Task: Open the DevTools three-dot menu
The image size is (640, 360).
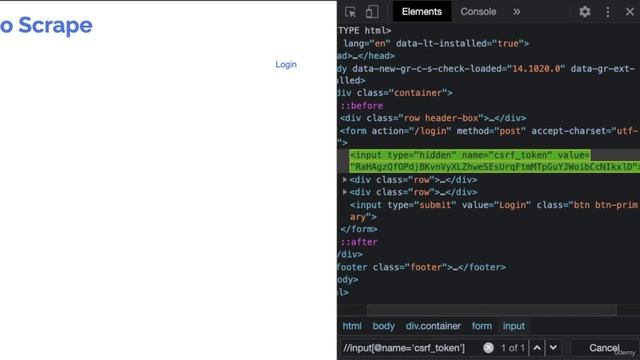Action: point(608,12)
